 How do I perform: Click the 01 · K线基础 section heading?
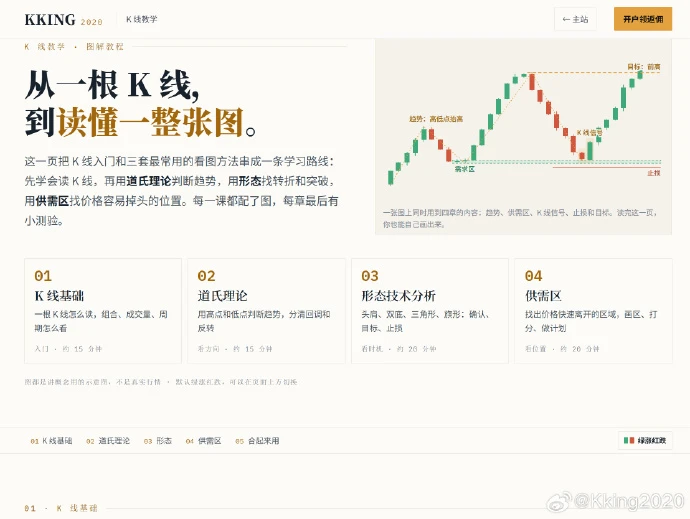click(61, 508)
